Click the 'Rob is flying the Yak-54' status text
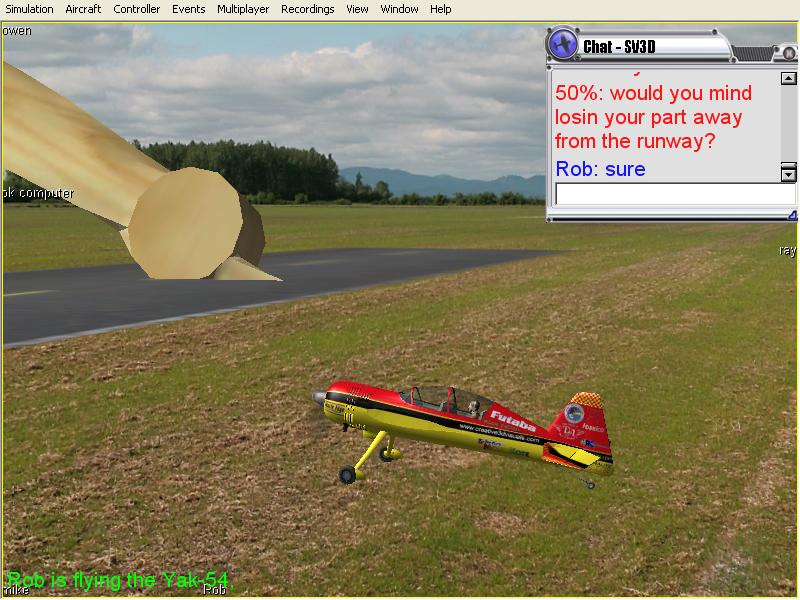This screenshot has height=600, width=800. tap(124, 580)
